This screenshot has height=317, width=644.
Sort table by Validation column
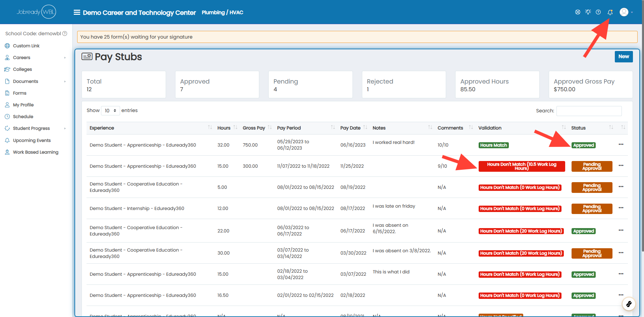pyautogui.click(x=522, y=128)
